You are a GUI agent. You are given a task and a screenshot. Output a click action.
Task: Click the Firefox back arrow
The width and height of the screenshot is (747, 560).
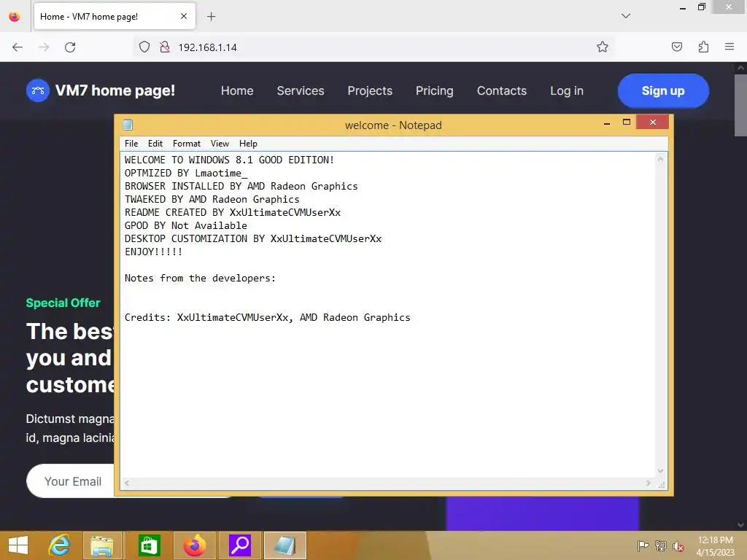tap(18, 47)
